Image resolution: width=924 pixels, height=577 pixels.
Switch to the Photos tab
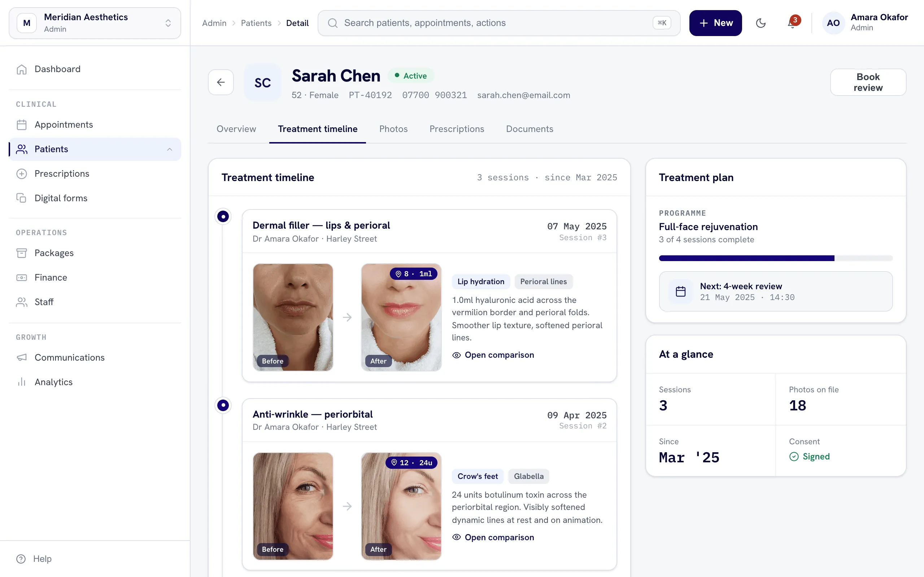click(393, 129)
